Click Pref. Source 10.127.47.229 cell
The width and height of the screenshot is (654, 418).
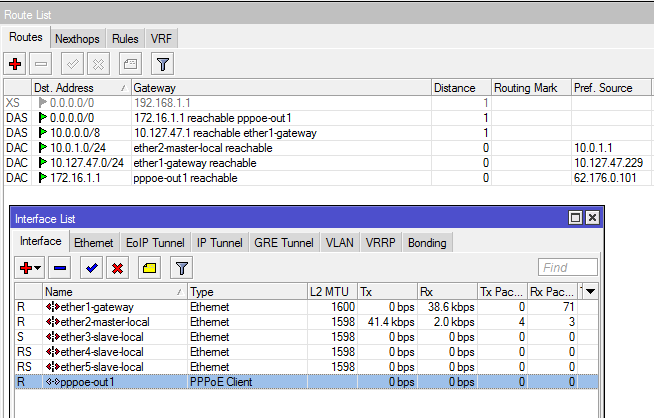[609, 163]
